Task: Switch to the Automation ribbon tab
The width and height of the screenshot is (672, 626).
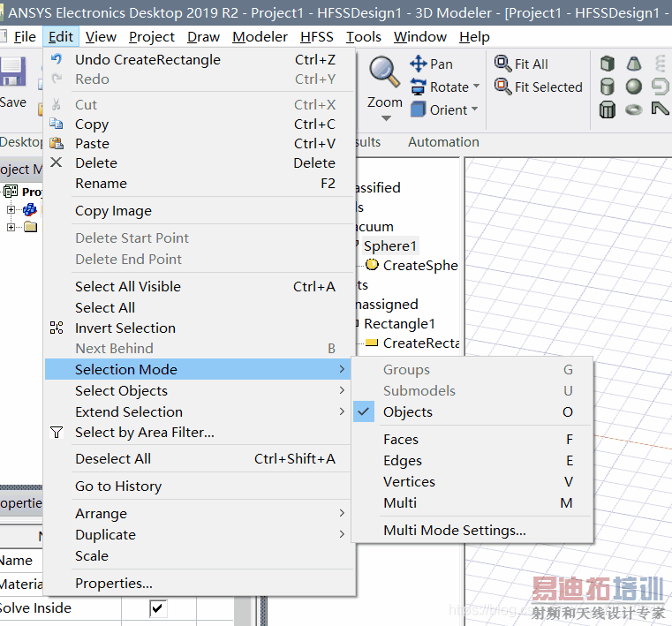Action: coord(443,142)
